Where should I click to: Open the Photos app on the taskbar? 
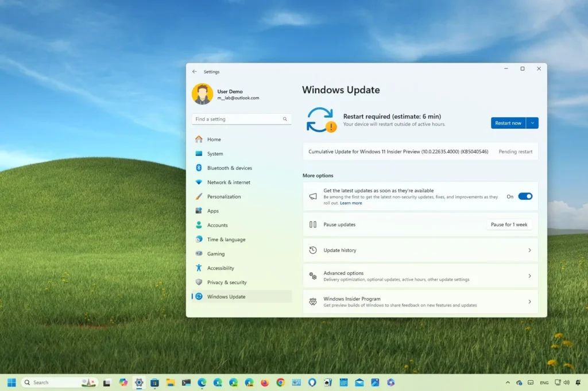375,382
